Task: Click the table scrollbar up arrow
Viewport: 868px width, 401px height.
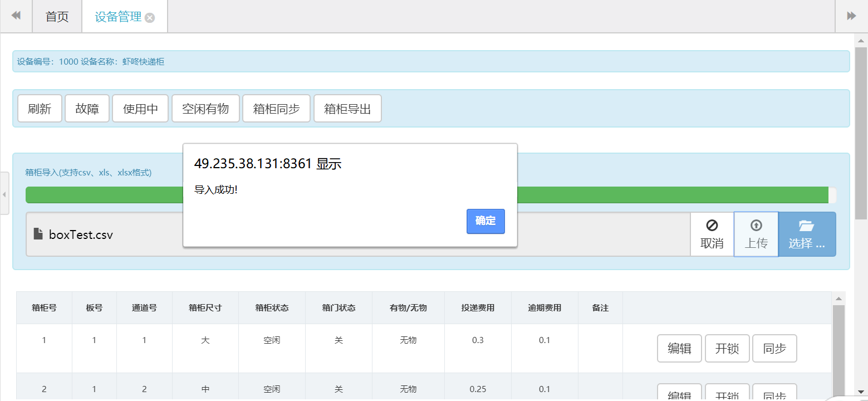Action: (838, 299)
